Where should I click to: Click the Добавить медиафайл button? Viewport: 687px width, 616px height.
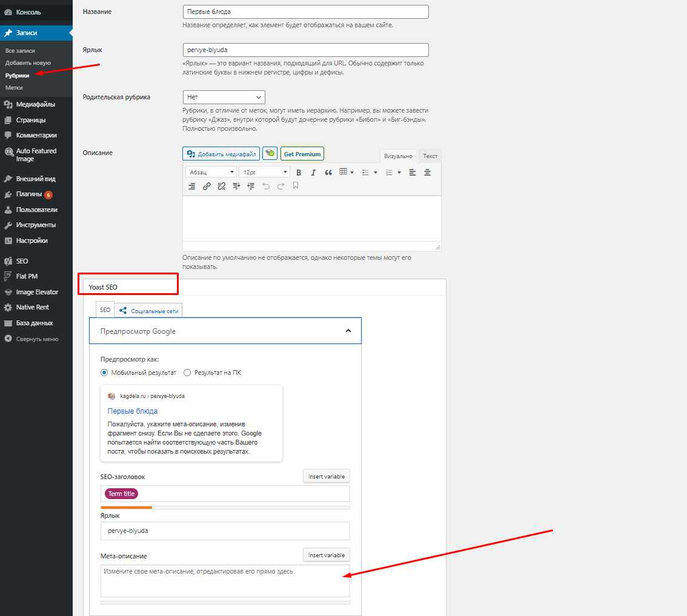[x=221, y=154]
